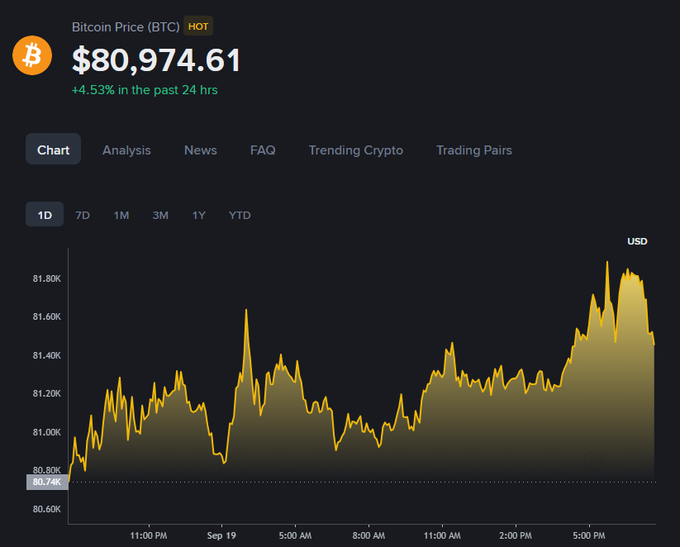The image size is (680, 547).
Task: Click the 81.80K y-axis label
Action: pyautogui.click(x=47, y=278)
